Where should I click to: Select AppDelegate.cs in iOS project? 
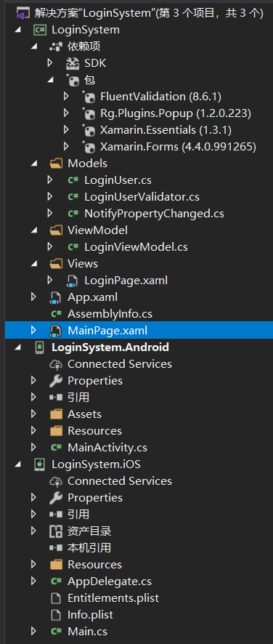pyautogui.click(x=110, y=581)
